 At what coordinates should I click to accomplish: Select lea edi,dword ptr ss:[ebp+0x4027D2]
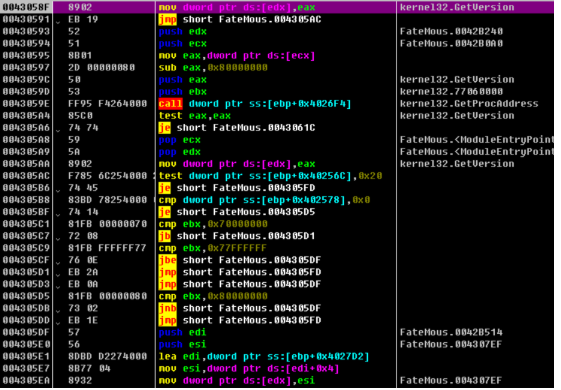[x=264, y=357]
